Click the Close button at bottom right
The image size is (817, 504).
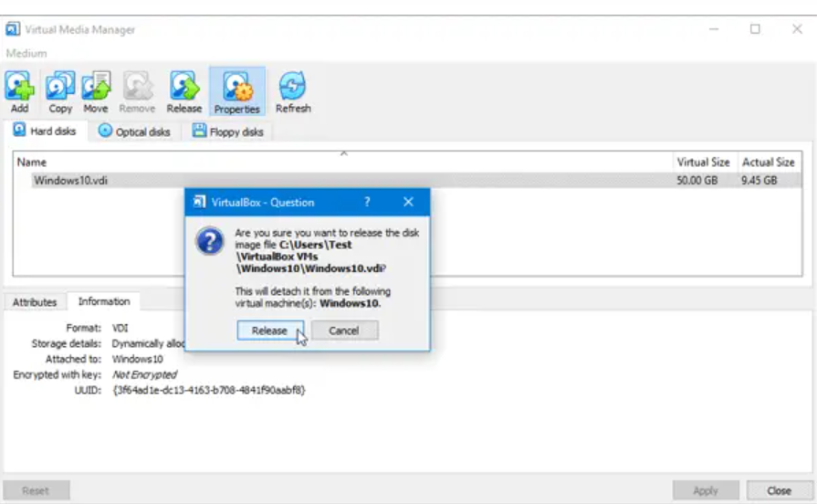[779, 490]
